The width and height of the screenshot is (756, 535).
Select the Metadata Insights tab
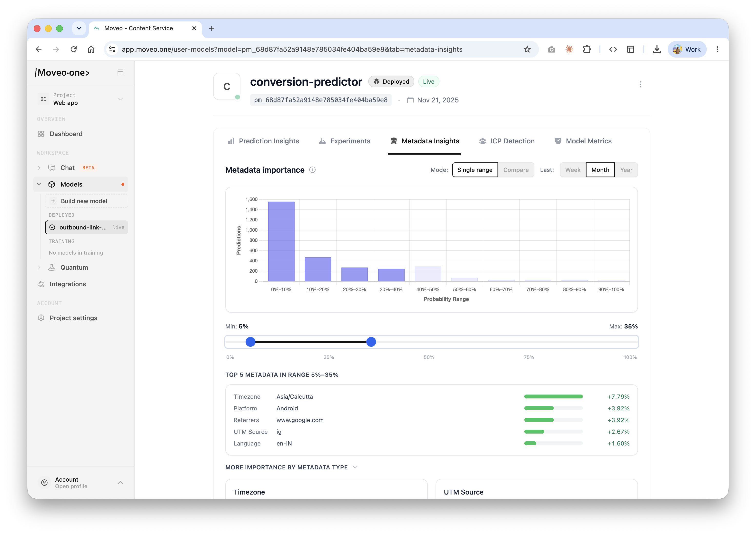pos(424,141)
